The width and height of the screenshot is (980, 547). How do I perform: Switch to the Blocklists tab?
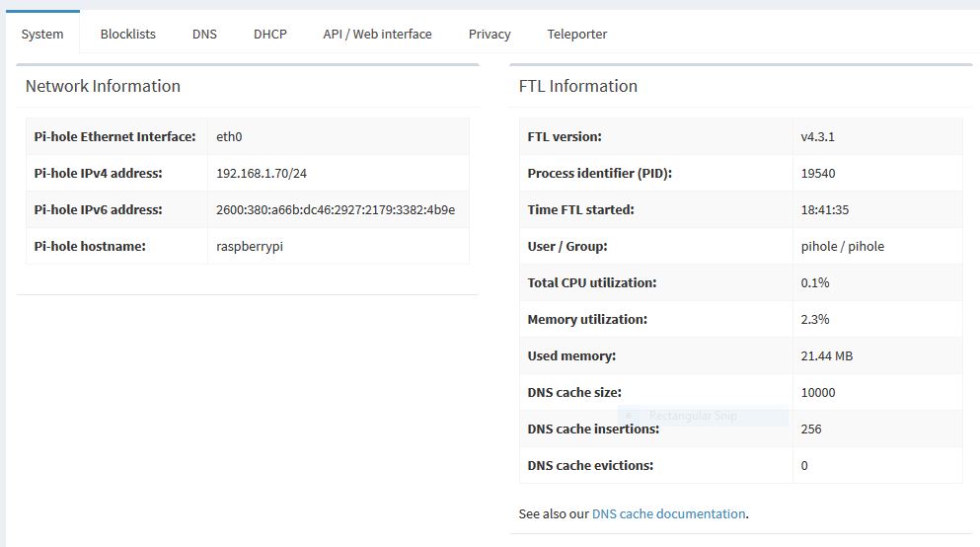click(128, 35)
